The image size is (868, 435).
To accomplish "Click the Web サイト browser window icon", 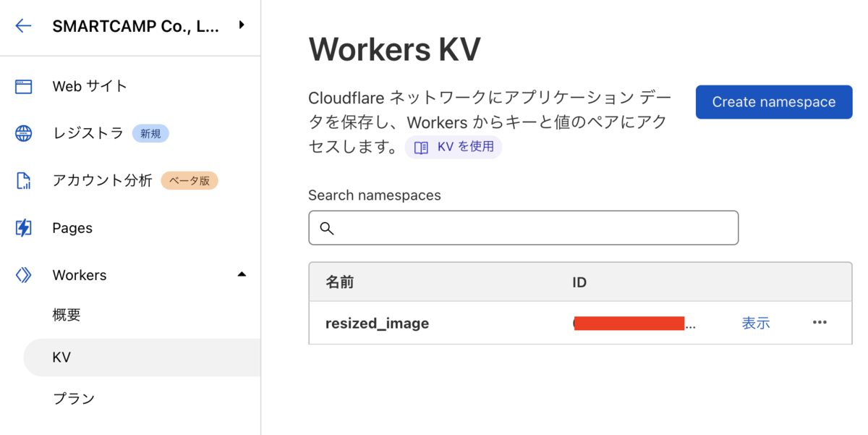I will click(x=23, y=87).
